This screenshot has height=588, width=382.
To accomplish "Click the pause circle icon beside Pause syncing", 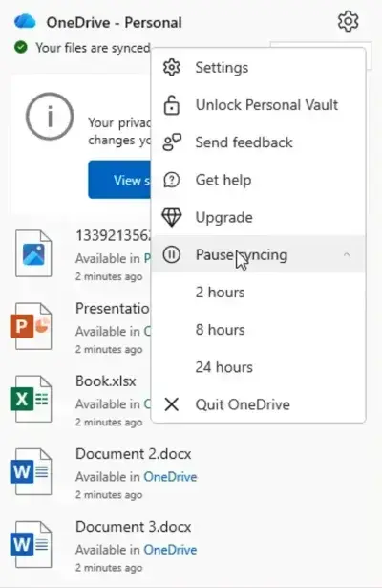I will click(x=172, y=255).
